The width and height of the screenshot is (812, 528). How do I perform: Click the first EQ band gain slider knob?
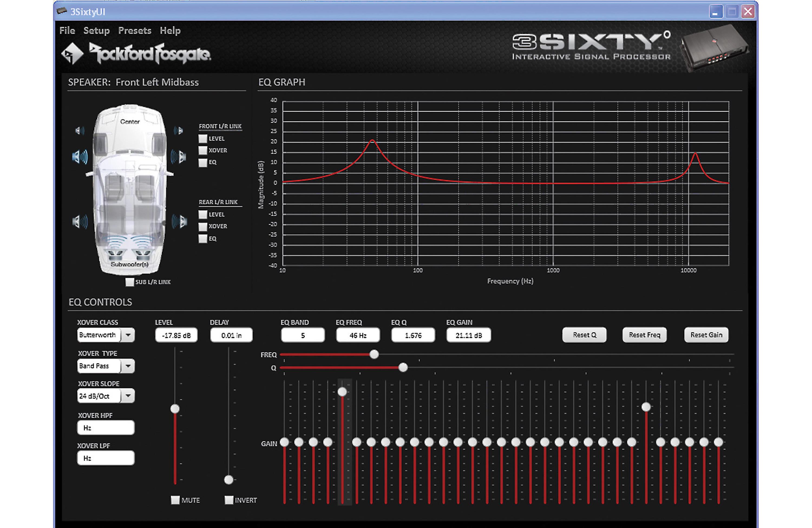[284, 442]
